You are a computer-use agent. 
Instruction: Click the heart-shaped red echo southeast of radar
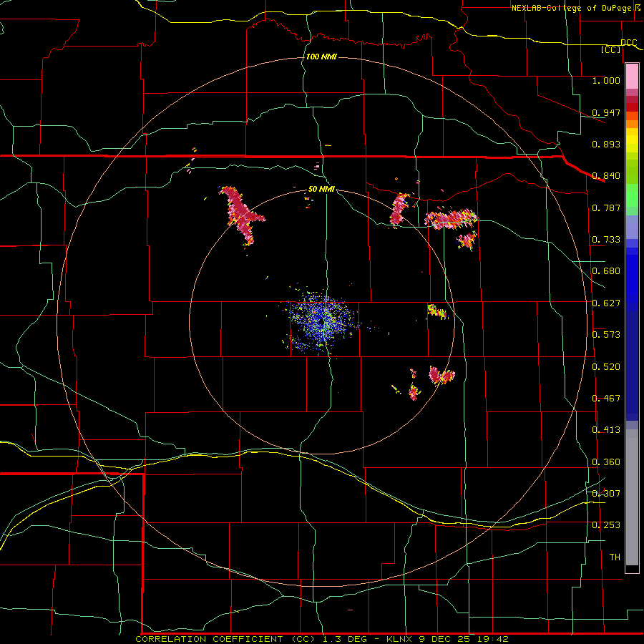pyautogui.click(x=441, y=375)
